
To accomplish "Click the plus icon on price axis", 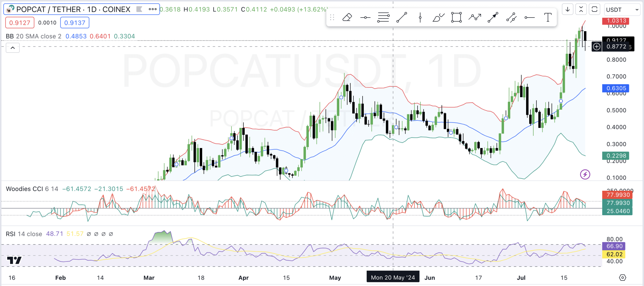I will tap(597, 47).
